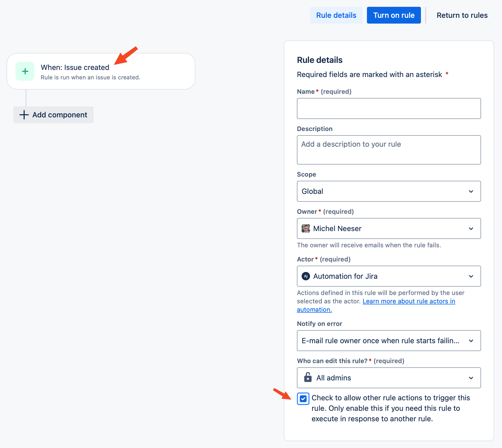Switch to the Rule details tab
Viewport: 502px width, 448px height.
coord(336,15)
